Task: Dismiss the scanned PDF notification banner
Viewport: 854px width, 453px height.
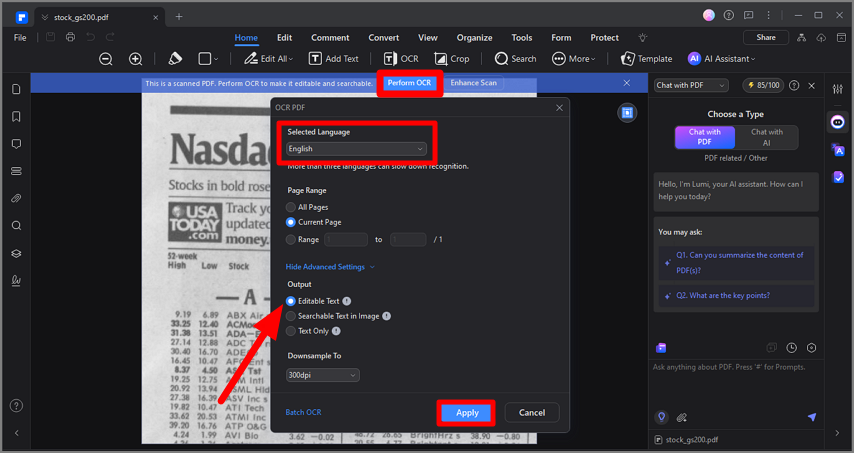Action: 627,83
